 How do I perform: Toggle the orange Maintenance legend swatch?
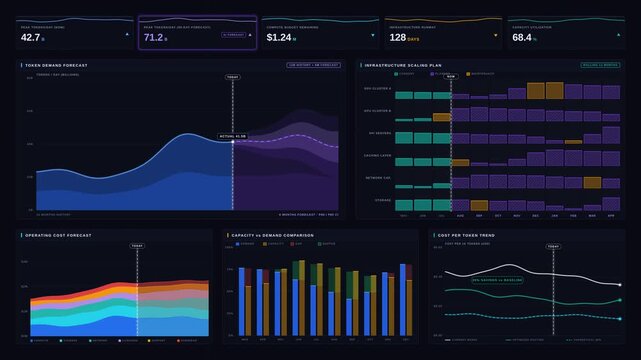coord(468,74)
